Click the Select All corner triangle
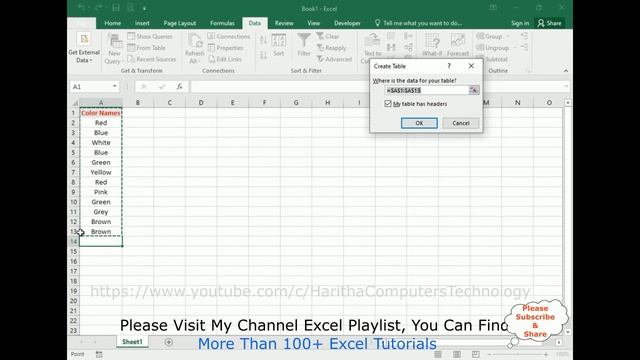The width and height of the screenshot is (640, 360). tap(74, 102)
